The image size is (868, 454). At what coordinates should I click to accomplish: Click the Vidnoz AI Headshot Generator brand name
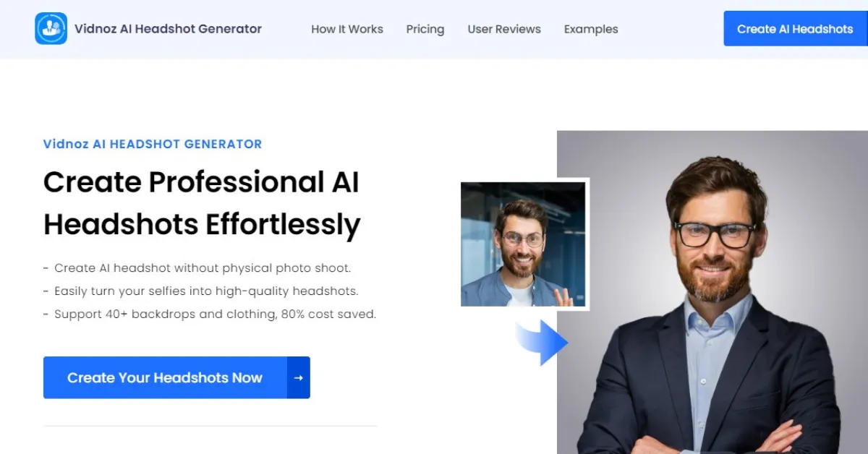tap(168, 29)
